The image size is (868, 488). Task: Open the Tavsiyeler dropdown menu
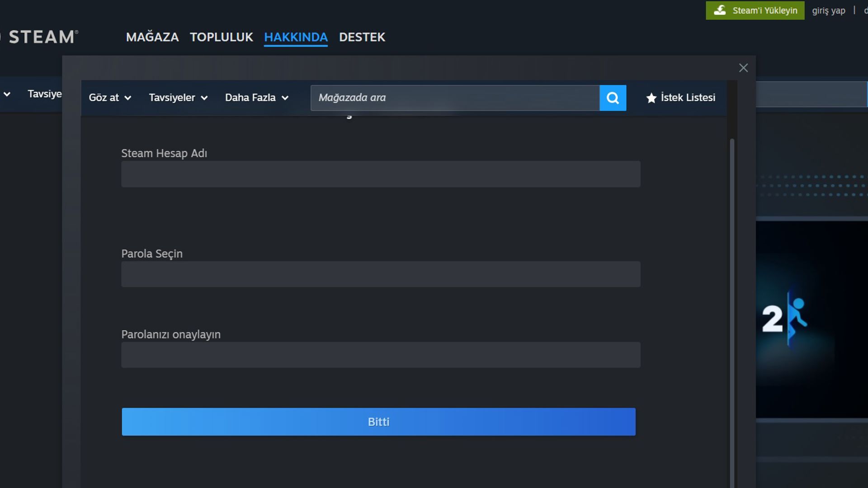(178, 98)
